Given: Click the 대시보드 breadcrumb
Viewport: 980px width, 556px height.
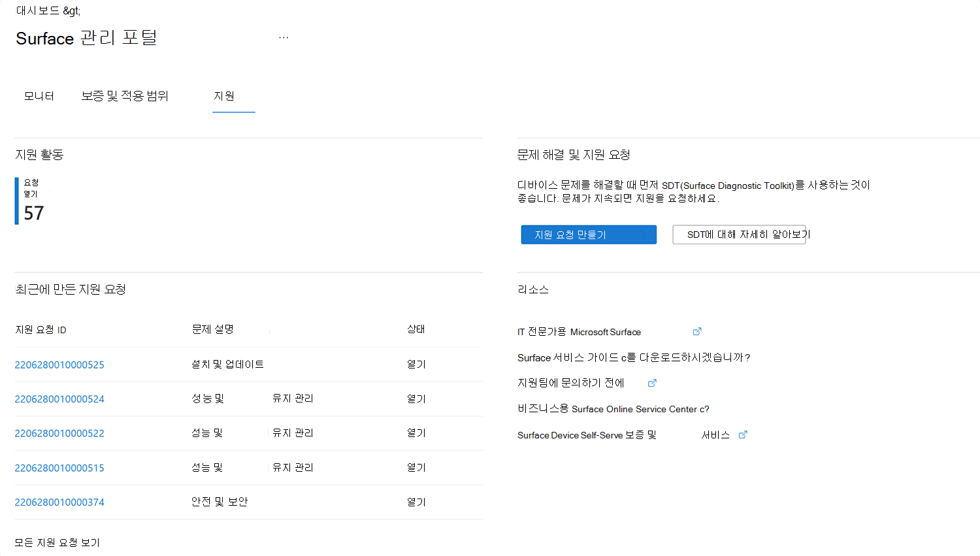Looking at the screenshot, I should pos(38,11).
